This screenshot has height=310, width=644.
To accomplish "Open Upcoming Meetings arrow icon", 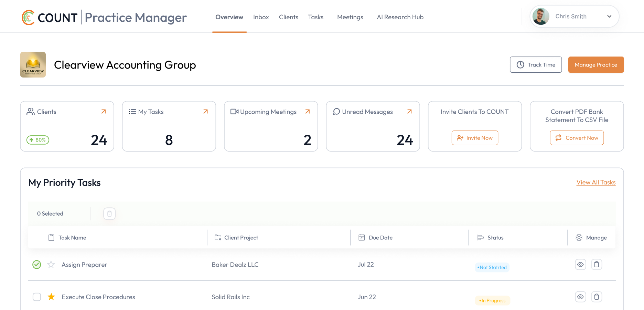I will (x=308, y=112).
